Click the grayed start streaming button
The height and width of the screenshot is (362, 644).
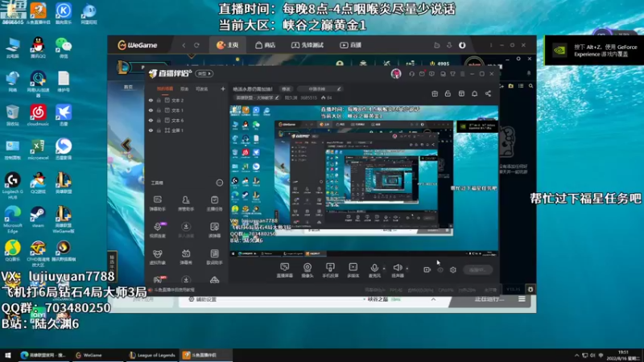[477, 269]
